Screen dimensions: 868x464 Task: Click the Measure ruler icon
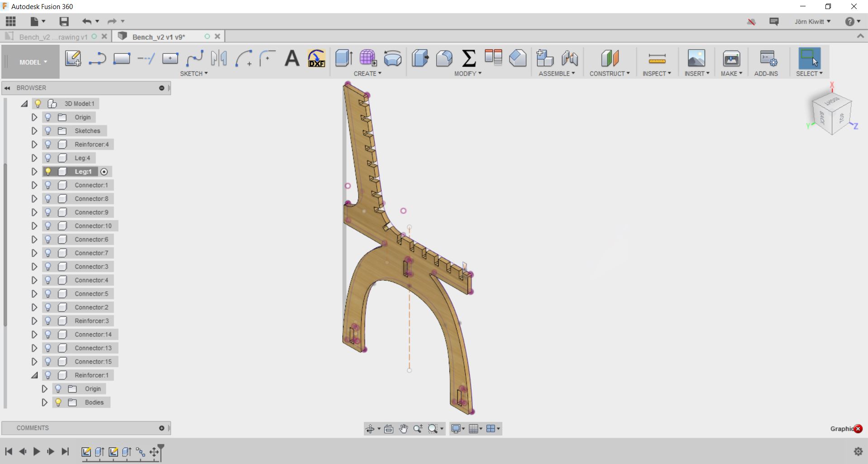click(x=657, y=58)
